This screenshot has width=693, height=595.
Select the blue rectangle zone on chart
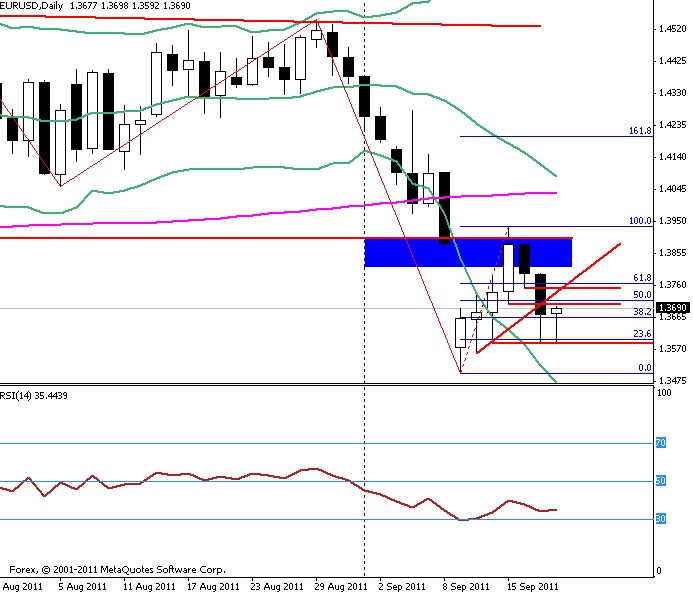pos(468,253)
